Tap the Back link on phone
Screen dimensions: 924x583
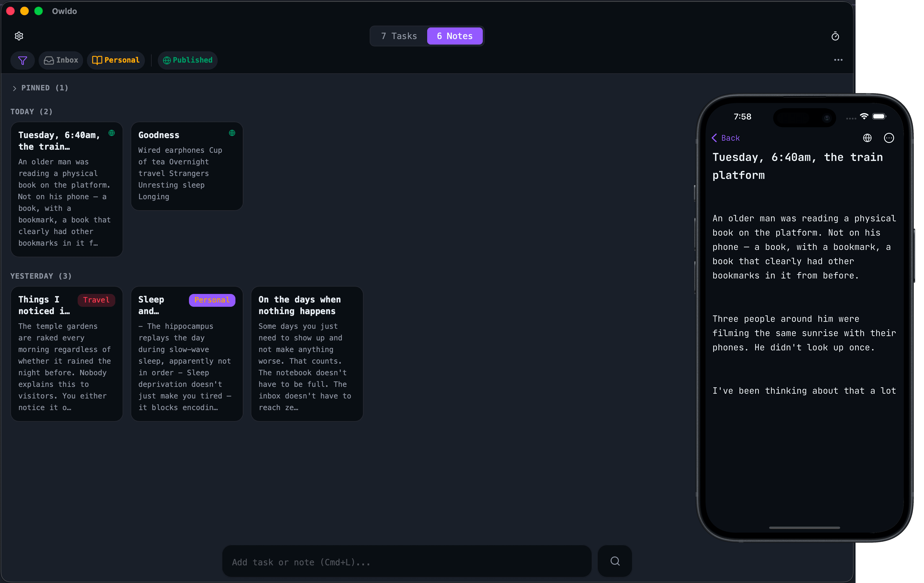click(730, 138)
